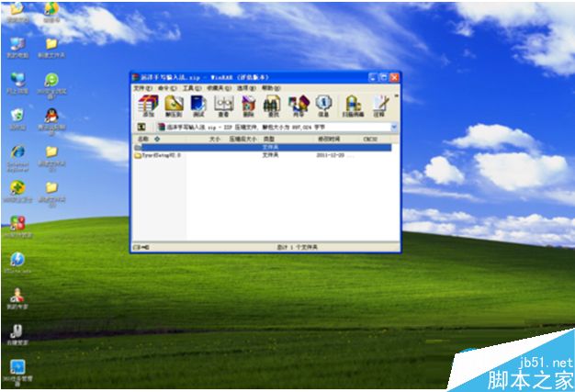Show archive Info (信息) icon
575x392 pixels.
tap(323, 106)
